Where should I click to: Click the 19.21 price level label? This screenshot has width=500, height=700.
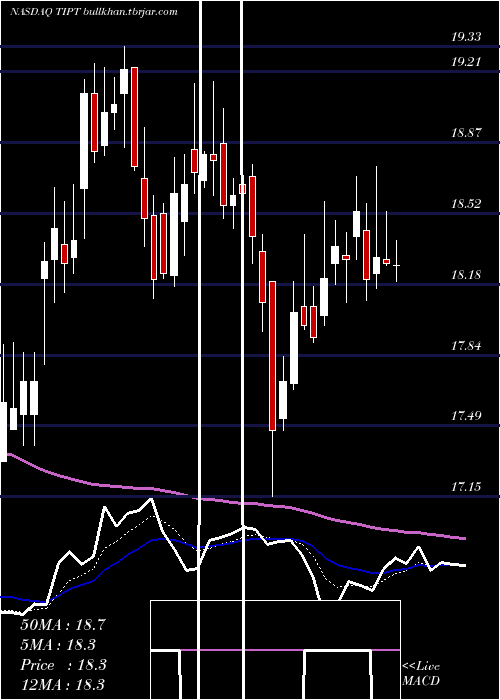[x=466, y=62]
